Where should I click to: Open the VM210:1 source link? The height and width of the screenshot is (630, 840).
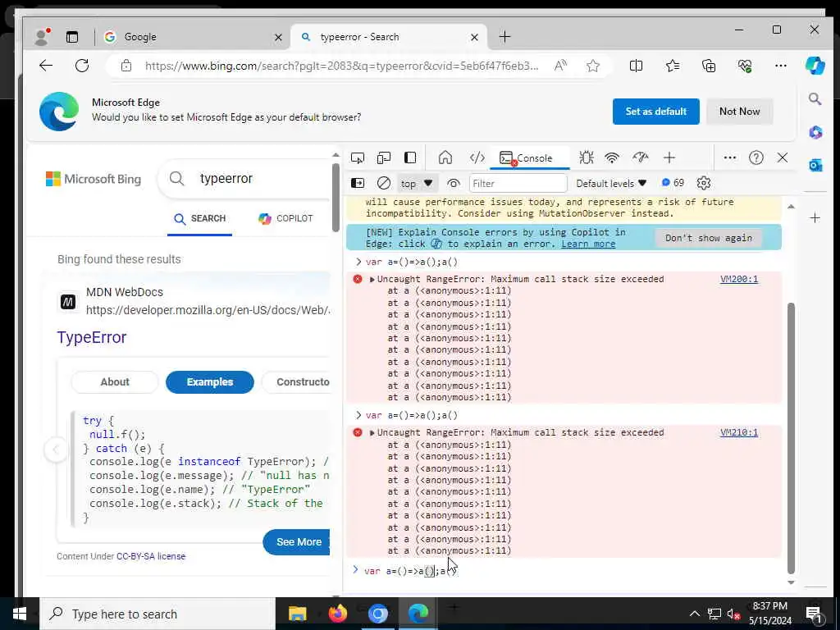click(x=739, y=432)
